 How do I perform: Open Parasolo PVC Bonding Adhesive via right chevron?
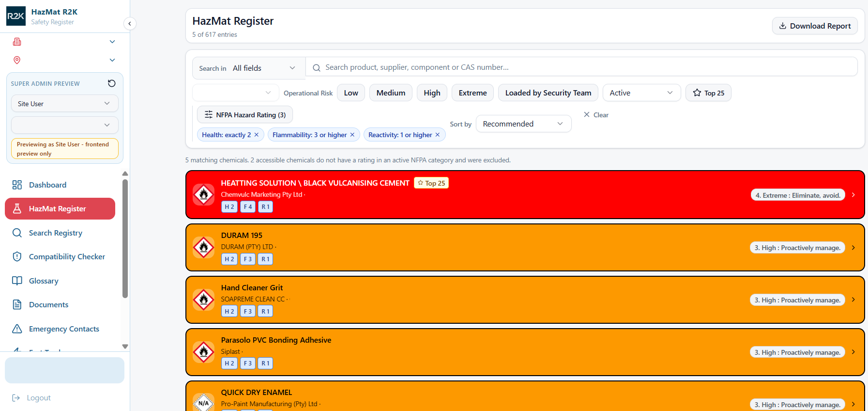click(x=853, y=352)
